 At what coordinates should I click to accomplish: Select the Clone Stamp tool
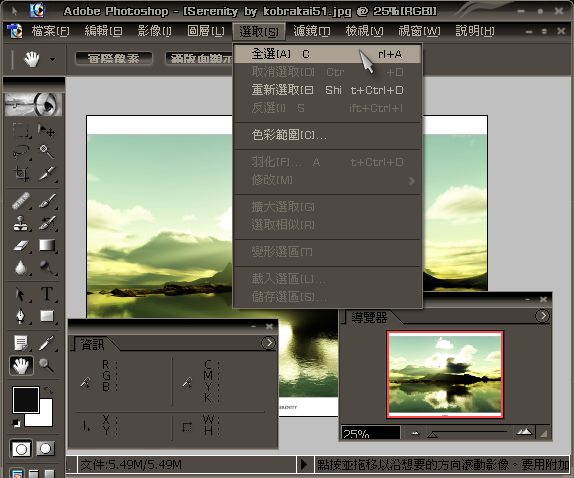[x=20, y=223]
